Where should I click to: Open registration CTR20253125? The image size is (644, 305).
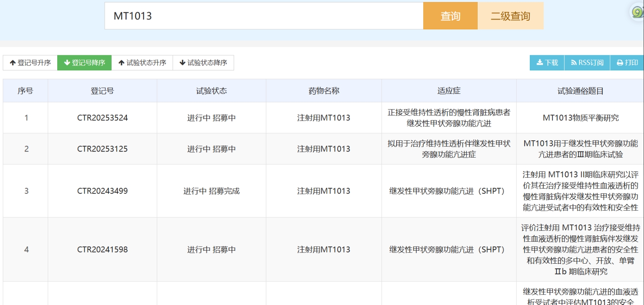103,149
